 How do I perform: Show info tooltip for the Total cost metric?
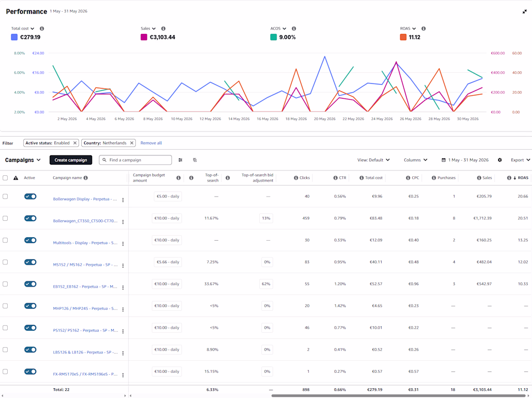tap(42, 29)
